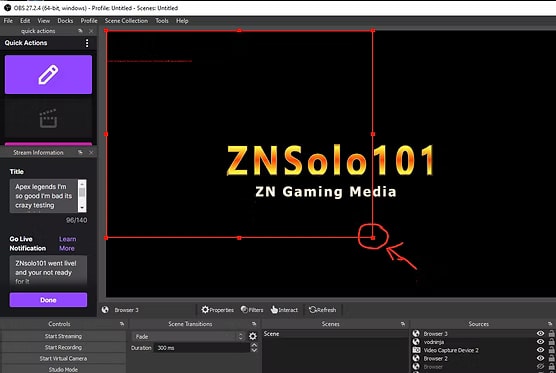Screen dimensions: 556x373
Task: Open the View menu
Action: [44, 21]
